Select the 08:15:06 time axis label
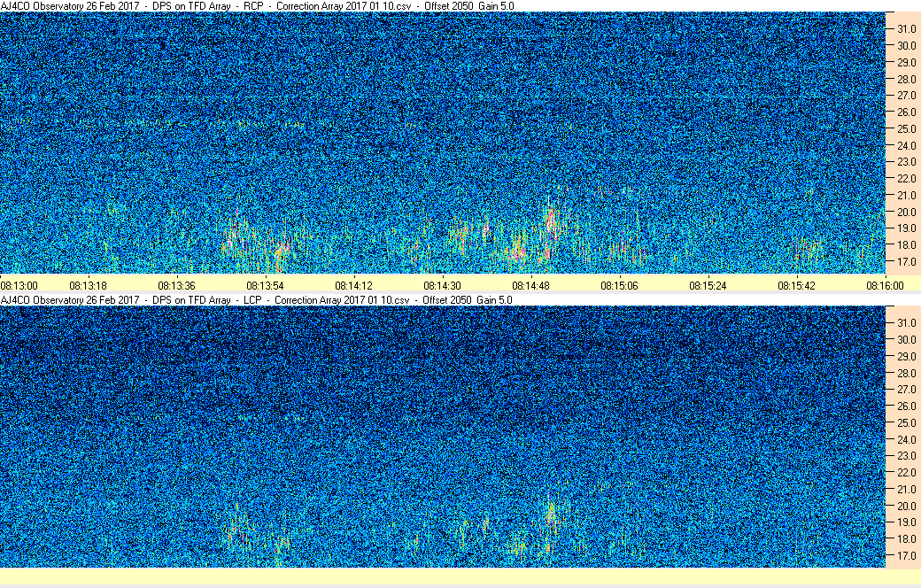Image resolution: width=921 pixels, height=588 pixels. [x=620, y=286]
